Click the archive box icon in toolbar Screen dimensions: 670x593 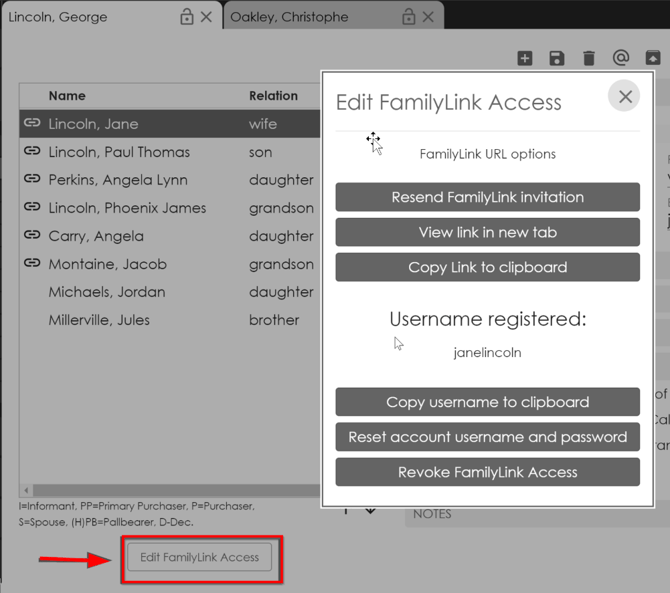click(653, 59)
